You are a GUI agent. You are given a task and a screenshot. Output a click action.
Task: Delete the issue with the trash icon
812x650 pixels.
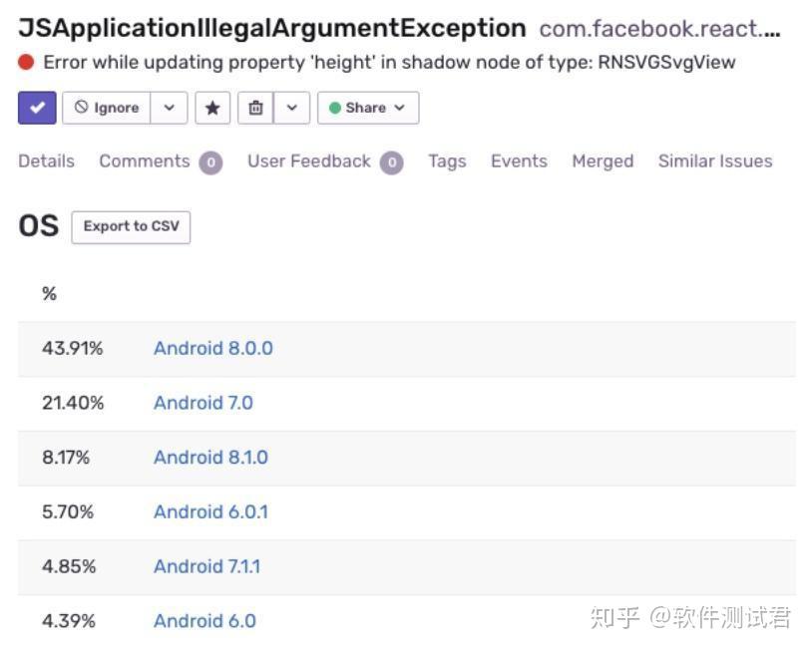click(254, 107)
